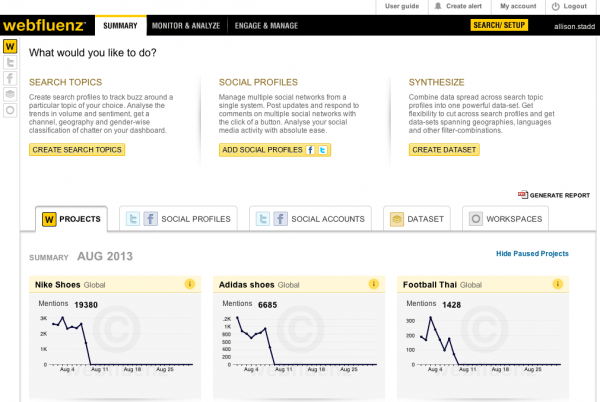Click the mentions count 19380
This screenshot has width=600, height=402.
[x=86, y=305]
